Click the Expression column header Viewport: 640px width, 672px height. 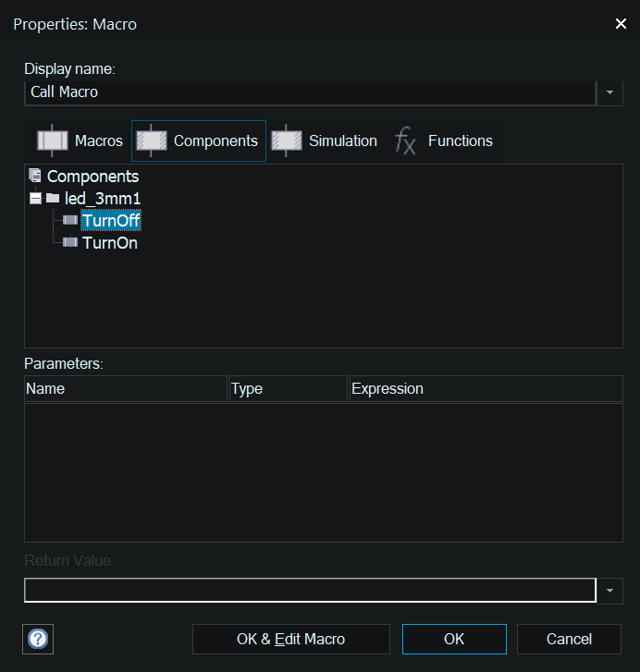pyautogui.click(x=486, y=389)
